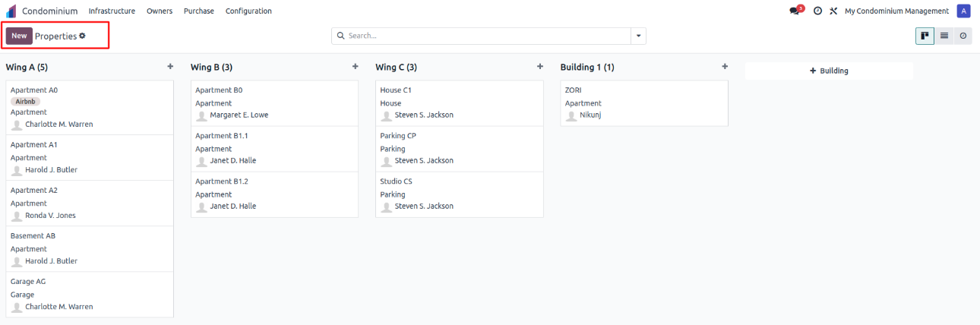The width and height of the screenshot is (980, 325).
Task: Switch to List view
Action: 944,36
